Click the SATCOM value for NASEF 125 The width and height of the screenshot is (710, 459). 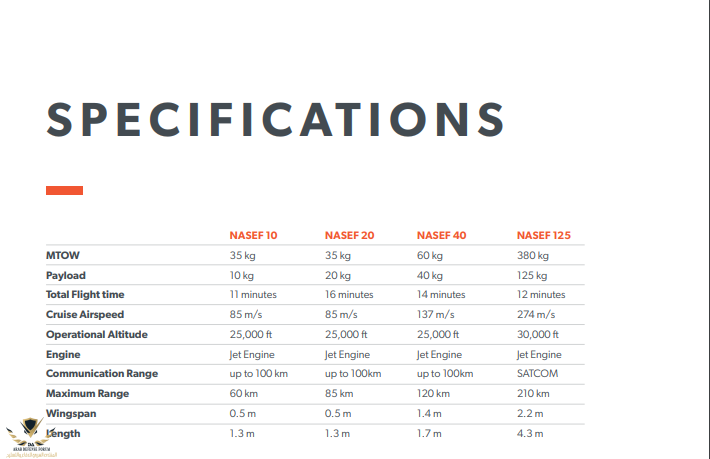[537, 373]
